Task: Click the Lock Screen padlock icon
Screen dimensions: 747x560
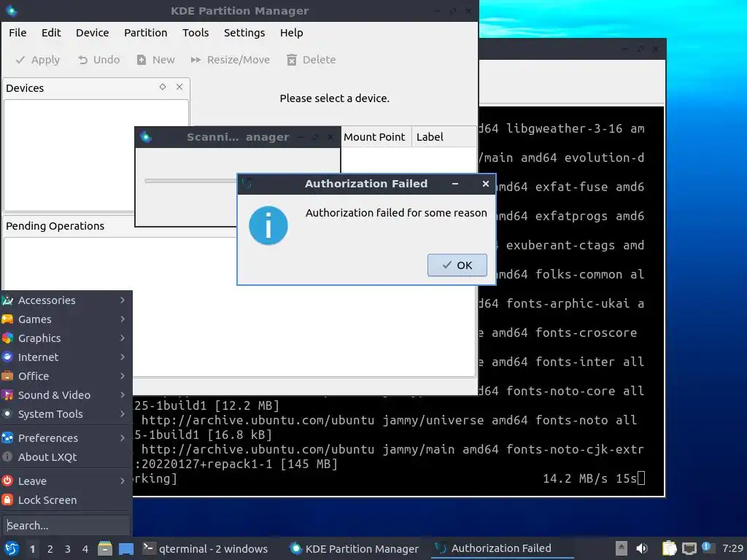Action: (7, 500)
